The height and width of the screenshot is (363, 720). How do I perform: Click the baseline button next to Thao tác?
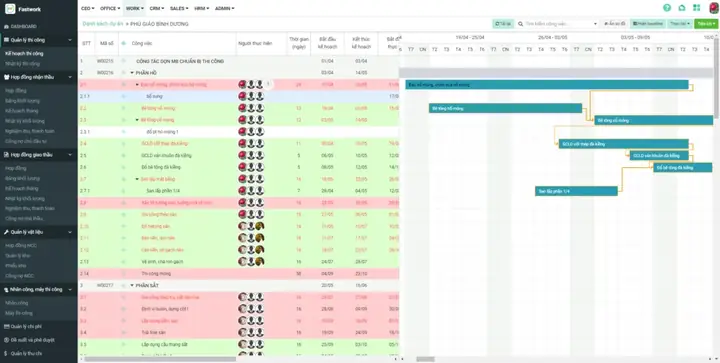point(647,24)
